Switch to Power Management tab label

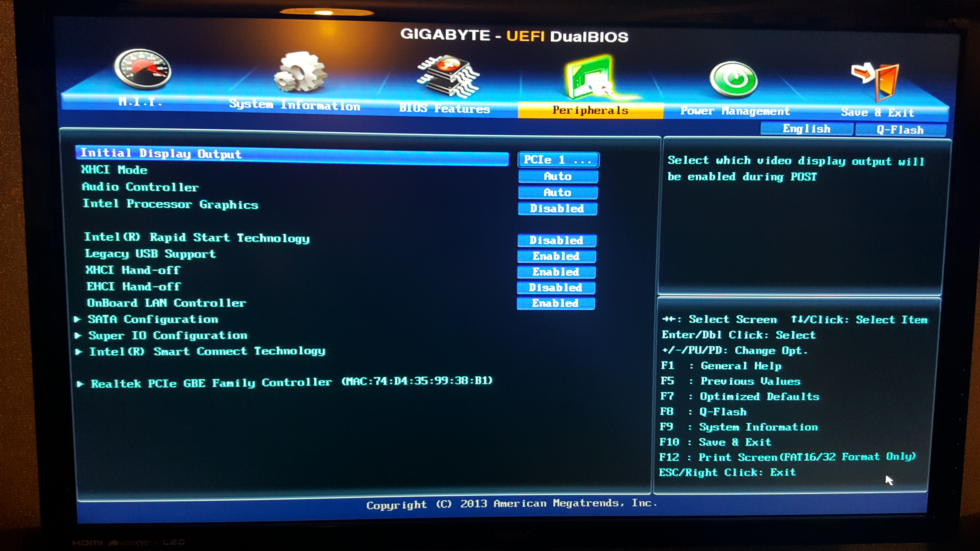[x=735, y=111]
